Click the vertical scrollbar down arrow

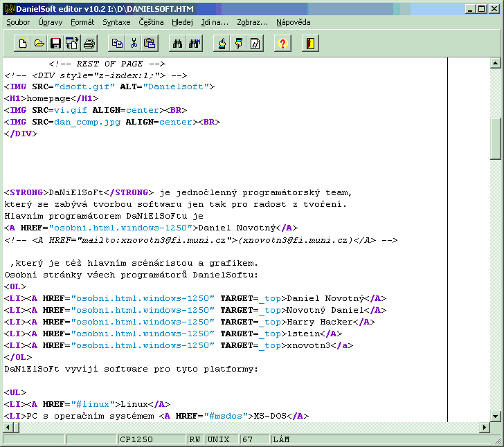[x=496, y=415]
